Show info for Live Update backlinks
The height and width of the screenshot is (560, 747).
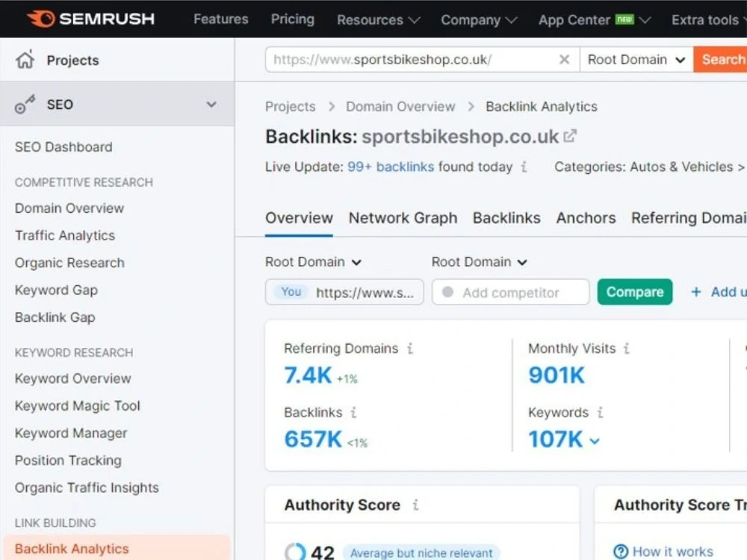click(524, 167)
